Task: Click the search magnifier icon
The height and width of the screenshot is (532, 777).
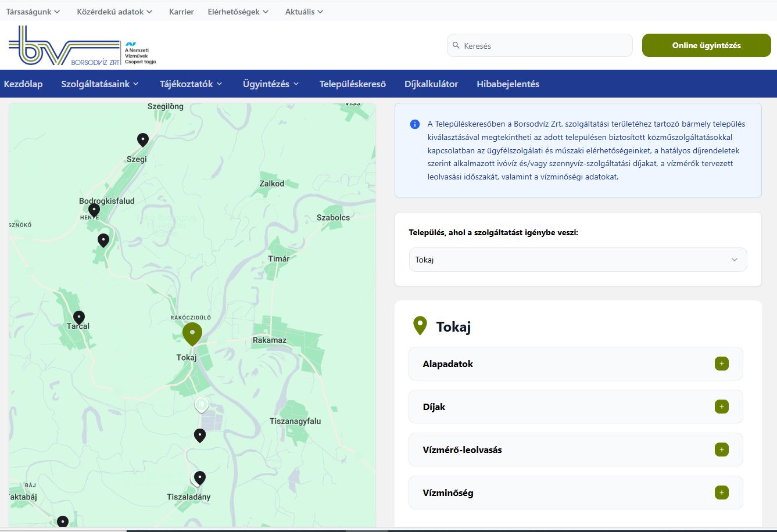Action: point(456,45)
